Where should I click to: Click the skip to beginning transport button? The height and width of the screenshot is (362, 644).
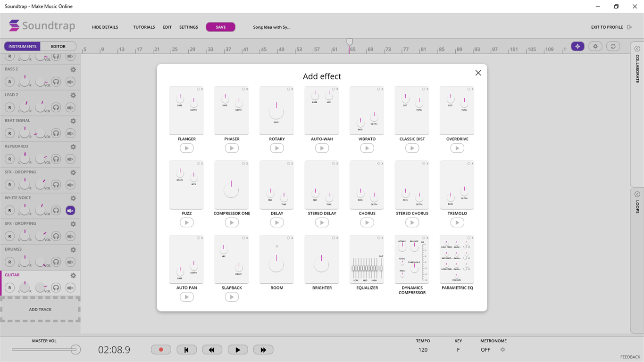(186, 350)
